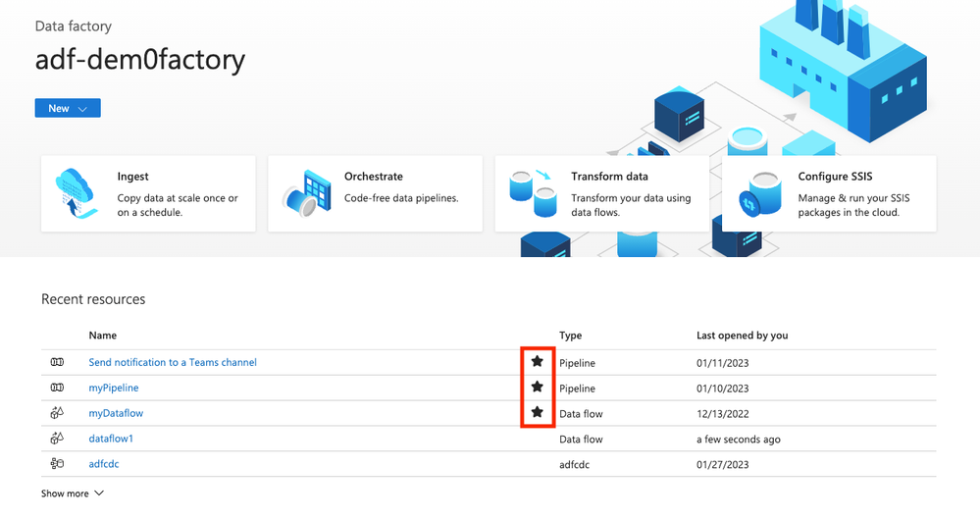Click 'Code-free data pipelines.' description
The image size is (980, 519).
(401, 198)
